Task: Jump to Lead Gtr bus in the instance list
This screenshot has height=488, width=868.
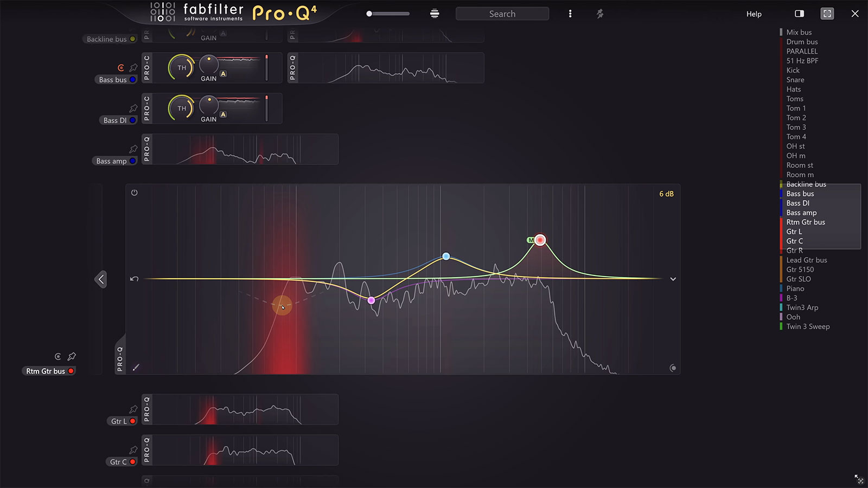Action: pos(807,260)
